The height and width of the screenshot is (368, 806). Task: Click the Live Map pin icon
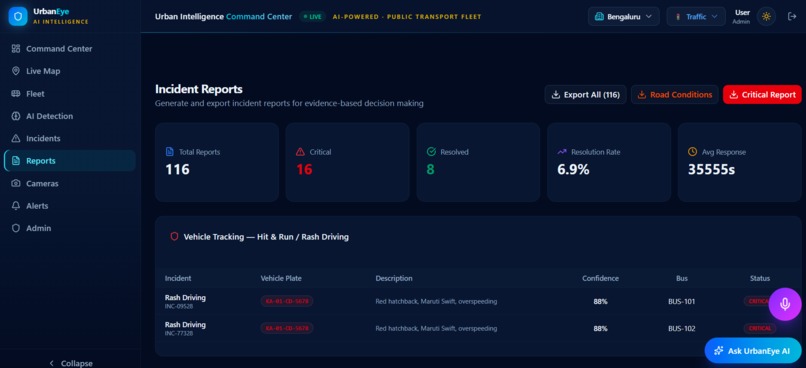15,71
